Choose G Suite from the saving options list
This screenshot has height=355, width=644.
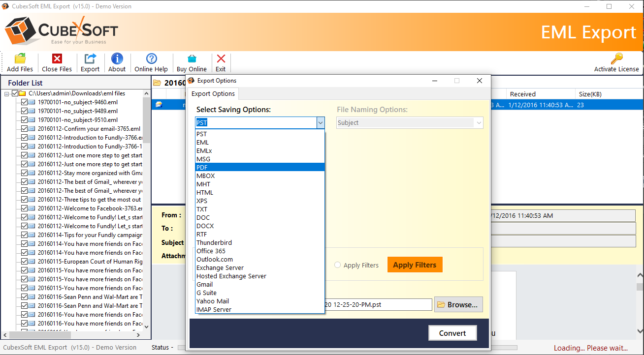[x=260, y=293]
